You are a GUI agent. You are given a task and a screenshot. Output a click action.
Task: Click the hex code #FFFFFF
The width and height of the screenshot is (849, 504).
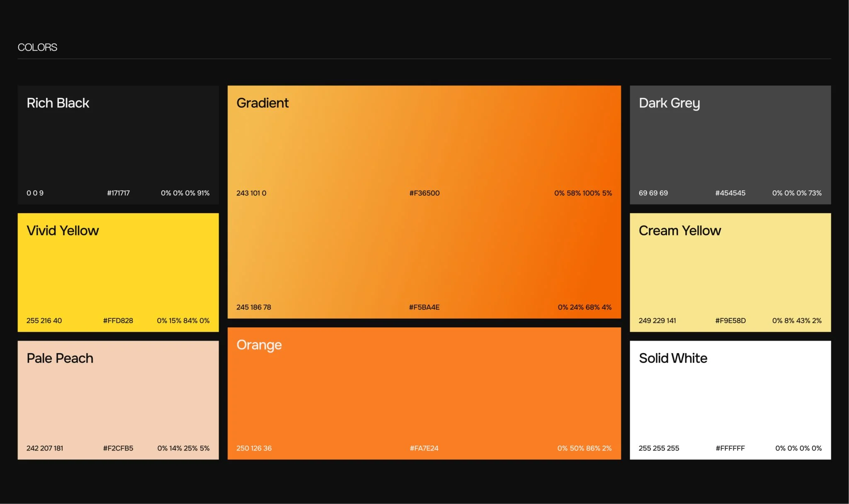point(730,448)
